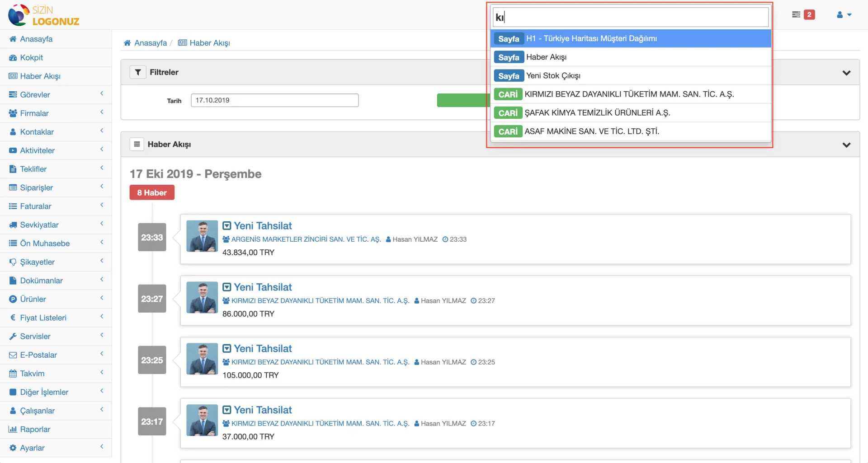Screen dimensions: 868x463
Task: Click the 8 Haber red badge
Action: point(152,192)
